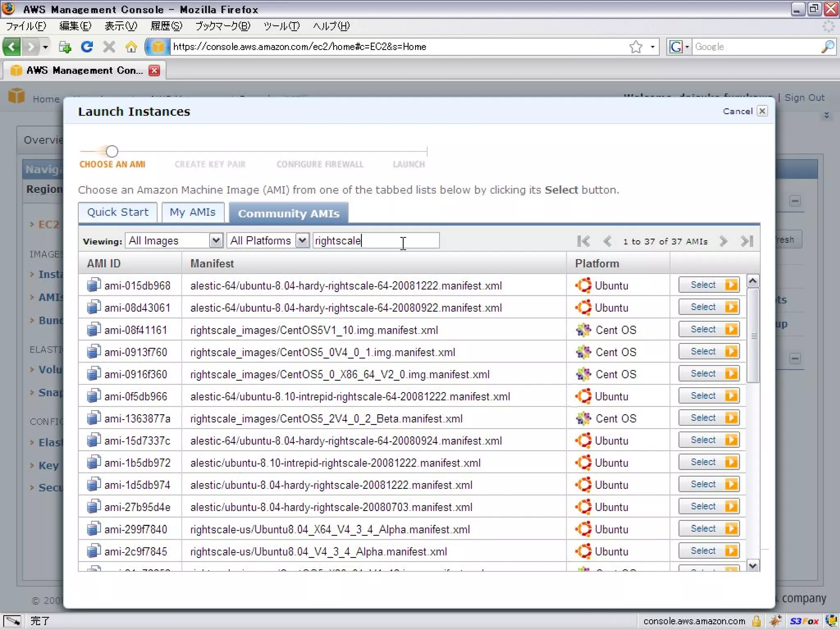Viewport: 840px width, 630px height.
Task: Switch to My AMIs tab
Action: [193, 212]
